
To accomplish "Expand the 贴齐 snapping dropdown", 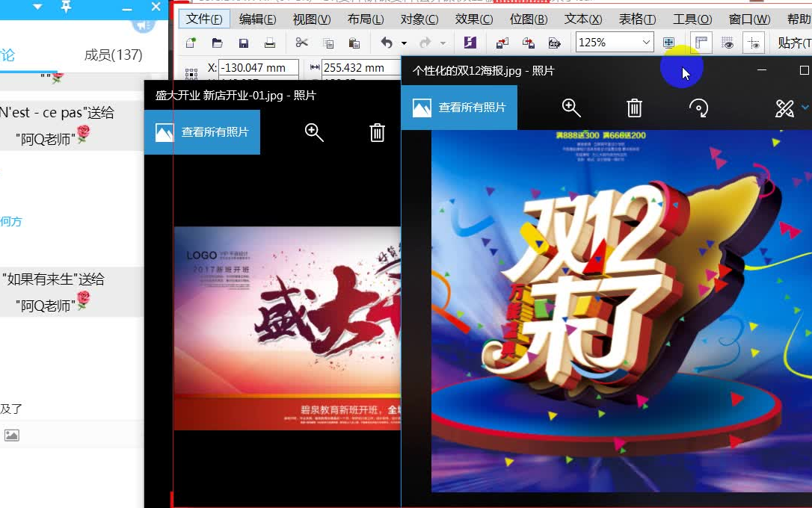I will (795, 43).
